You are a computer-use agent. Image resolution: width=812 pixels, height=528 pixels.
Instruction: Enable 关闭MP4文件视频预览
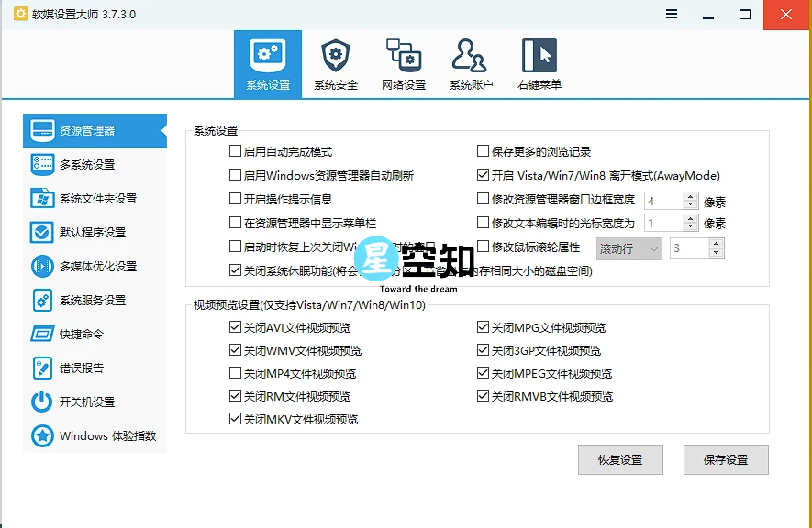tap(235, 372)
